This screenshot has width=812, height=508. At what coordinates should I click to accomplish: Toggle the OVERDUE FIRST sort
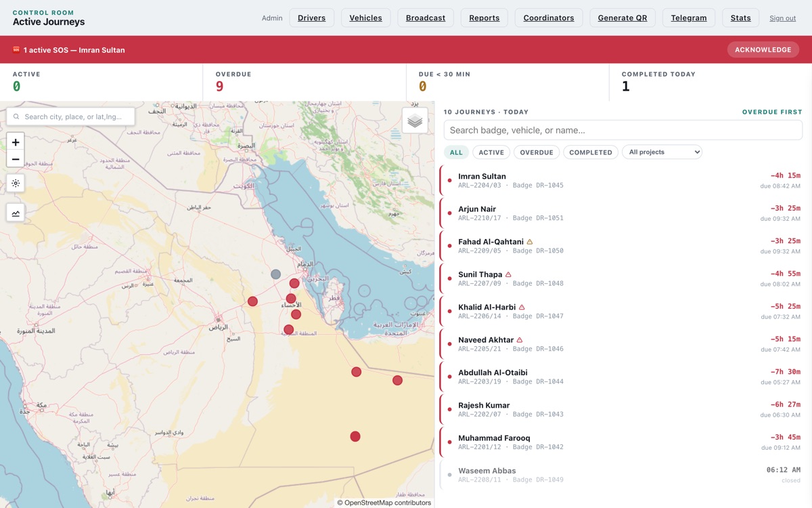772,112
